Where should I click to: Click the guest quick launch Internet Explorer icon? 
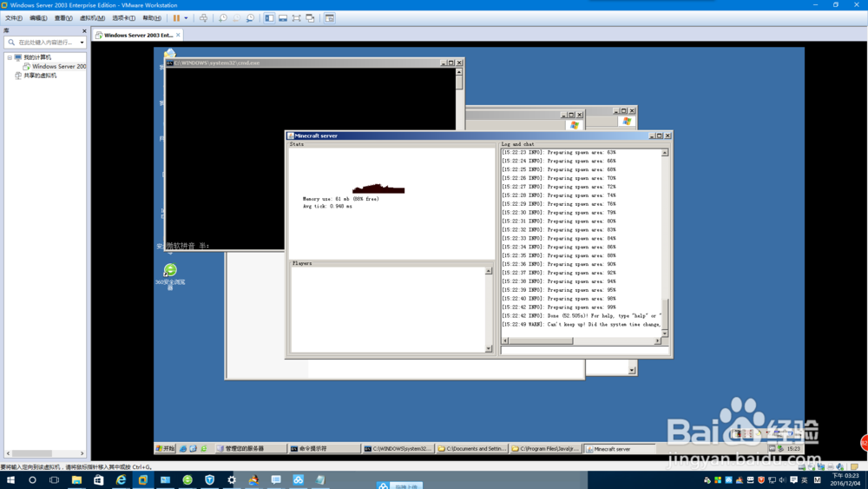182,448
